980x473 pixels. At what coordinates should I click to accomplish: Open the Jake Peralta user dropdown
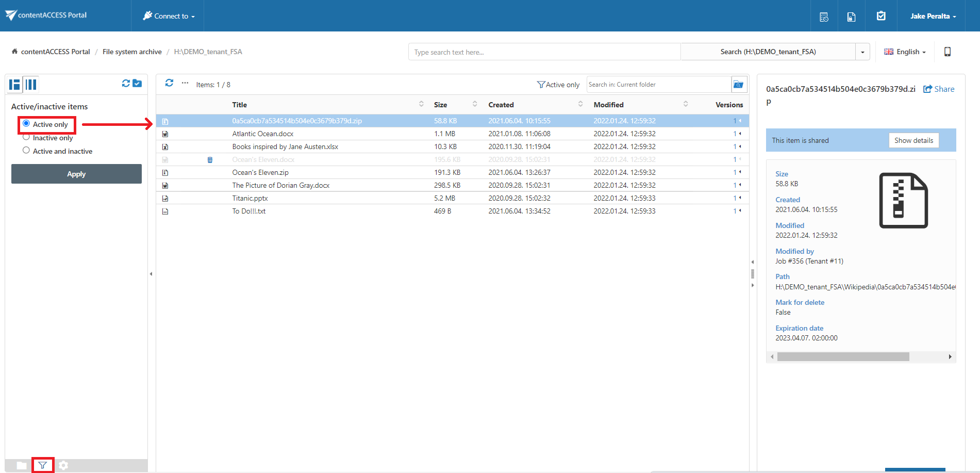coord(933,16)
